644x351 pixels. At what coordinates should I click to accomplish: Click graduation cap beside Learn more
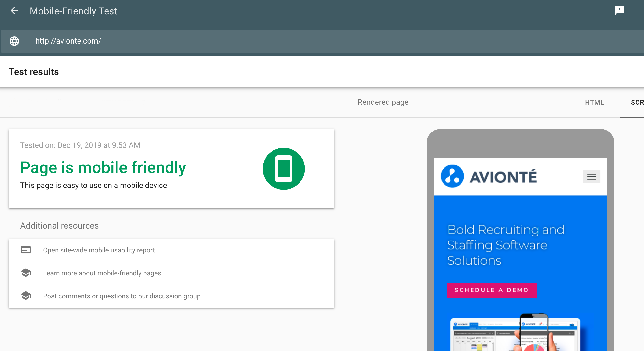pos(26,273)
